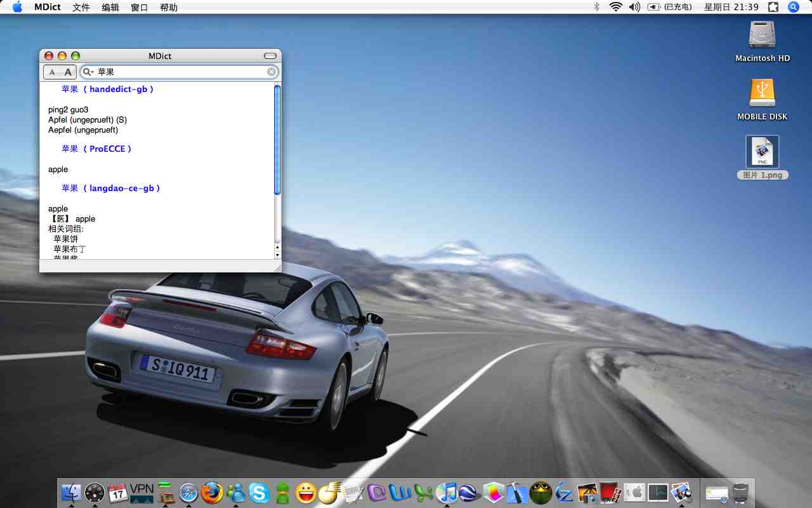Click the vertical scrollbar thumb in results
The image size is (812, 508).
[277, 140]
